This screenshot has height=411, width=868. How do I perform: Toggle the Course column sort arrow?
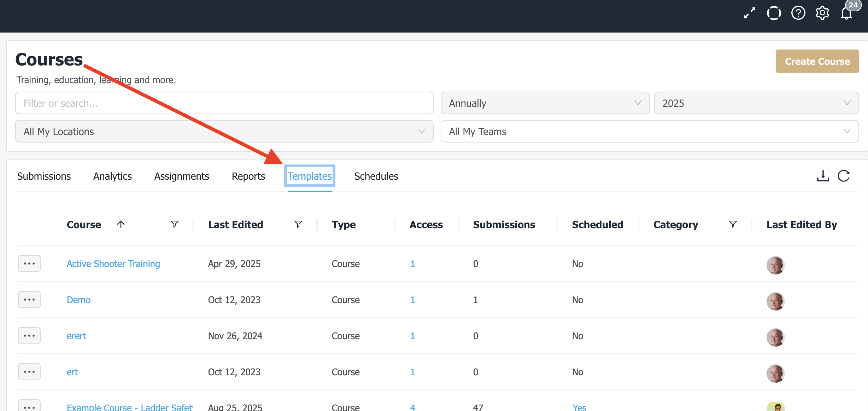pyautogui.click(x=121, y=224)
